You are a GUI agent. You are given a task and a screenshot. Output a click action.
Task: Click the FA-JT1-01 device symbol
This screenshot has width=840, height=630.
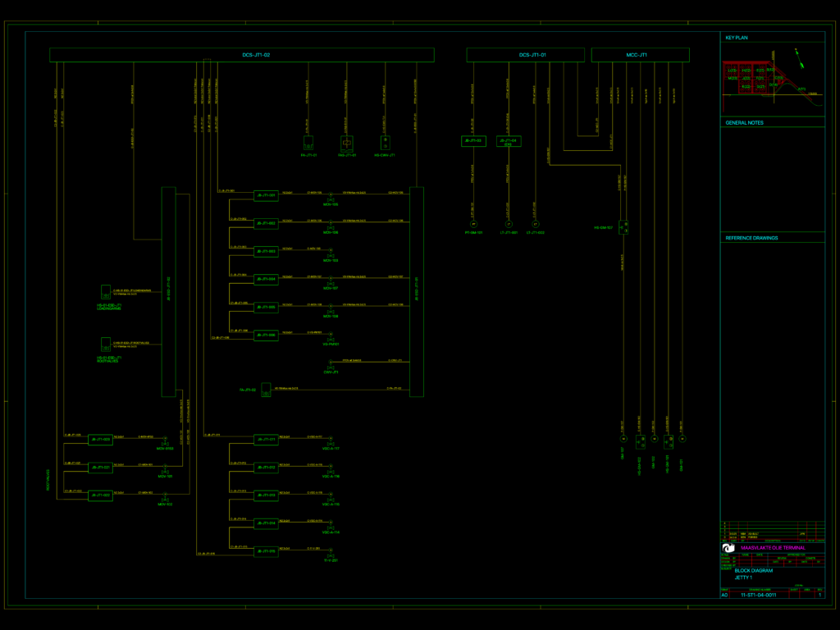click(x=308, y=143)
